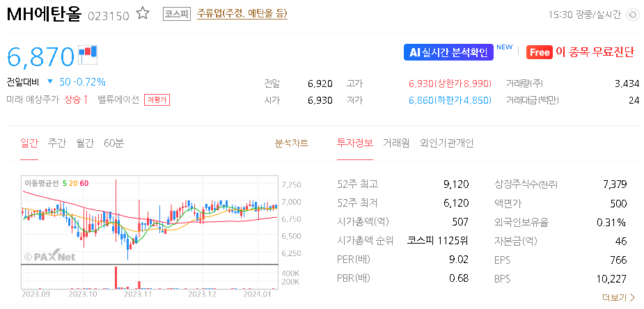Click the 52주 최고 value 9,120
The width and height of the screenshot is (644, 309).
(456, 184)
